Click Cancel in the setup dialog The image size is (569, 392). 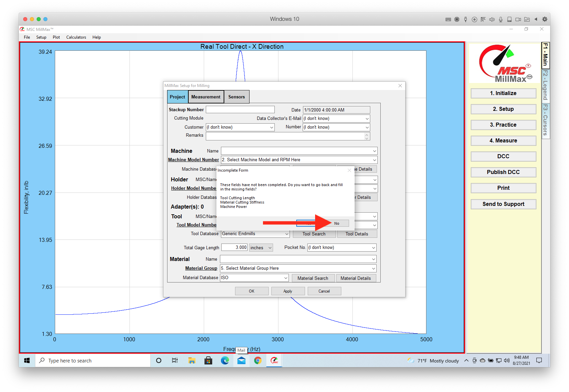324,291
